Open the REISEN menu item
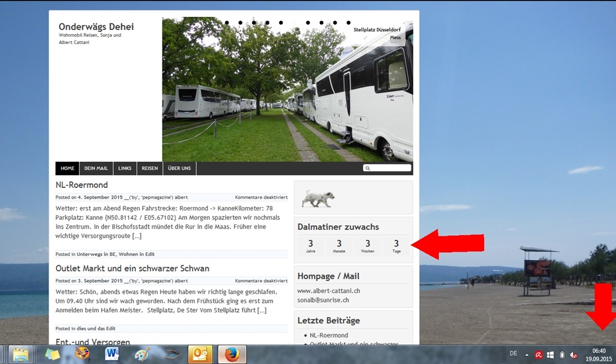The width and height of the screenshot is (616, 364). click(150, 168)
